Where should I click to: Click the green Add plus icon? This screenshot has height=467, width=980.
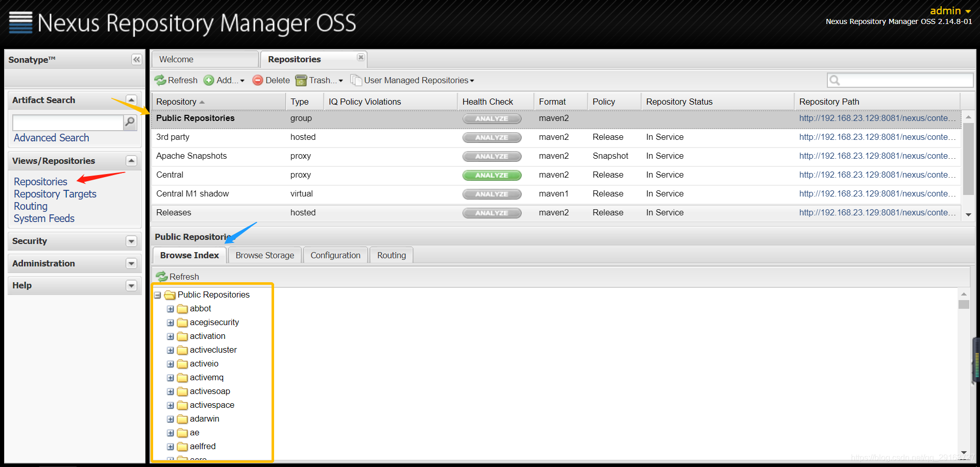[209, 80]
